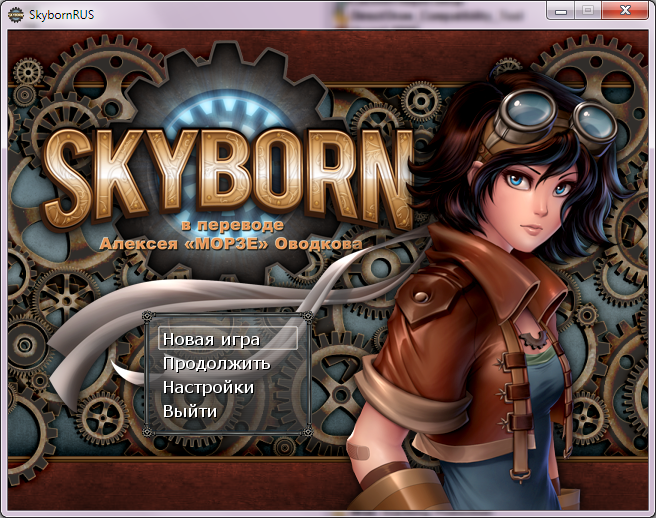Start a new game via Новая игра
The height and width of the screenshot is (518, 656).
[x=228, y=338]
